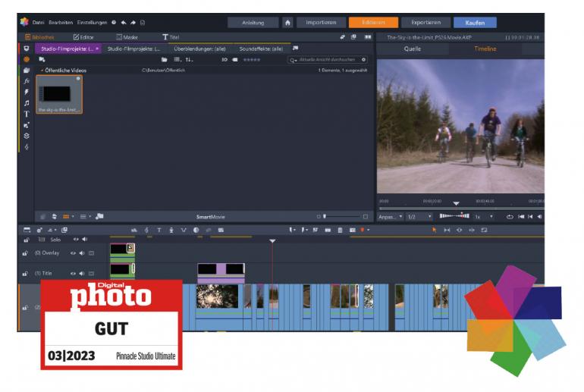Open the Datei menu
Viewport: 584px width, 392px height.
tap(38, 22)
